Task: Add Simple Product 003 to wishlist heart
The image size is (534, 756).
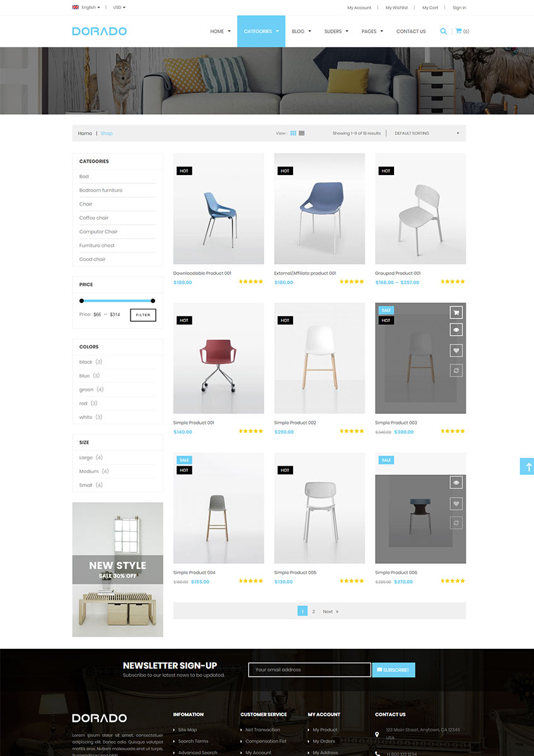Action: pyautogui.click(x=456, y=350)
